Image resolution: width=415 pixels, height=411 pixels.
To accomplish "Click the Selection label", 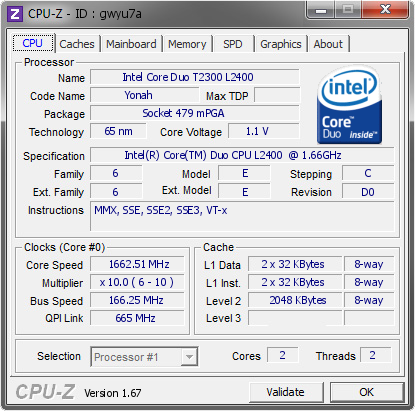I will coord(59,356).
